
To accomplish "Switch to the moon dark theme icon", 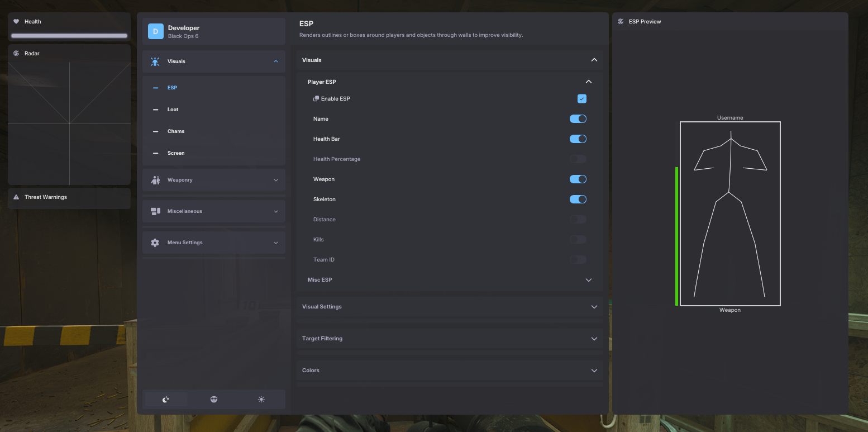I will click(166, 399).
